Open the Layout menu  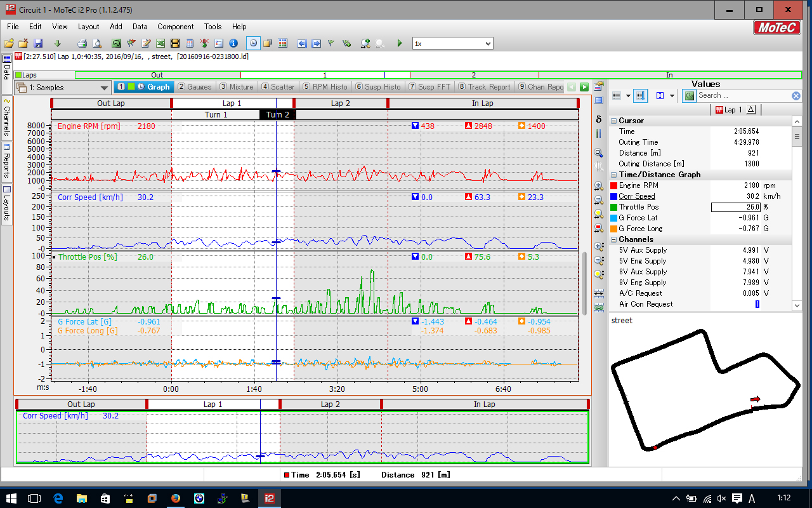click(89, 27)
